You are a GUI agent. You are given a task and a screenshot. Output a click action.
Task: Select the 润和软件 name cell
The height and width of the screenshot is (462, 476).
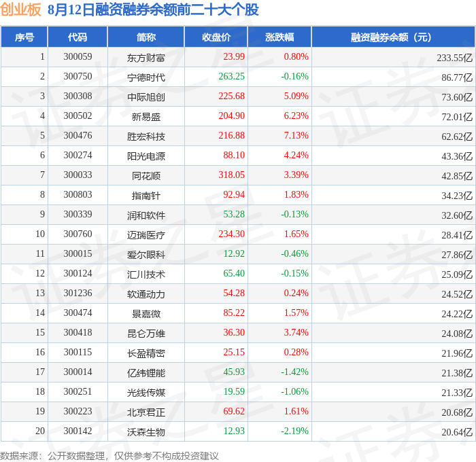tap(146, 215)
